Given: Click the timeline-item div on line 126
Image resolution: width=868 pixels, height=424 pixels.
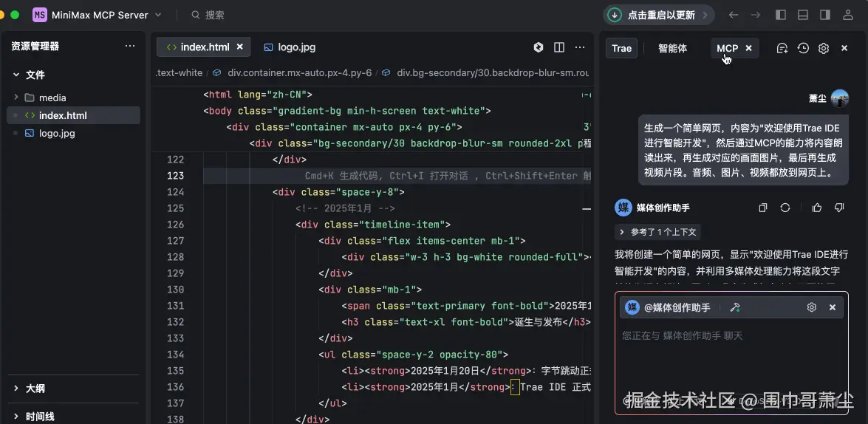Looking at the screenshot, I should click(x=373, y=224).
